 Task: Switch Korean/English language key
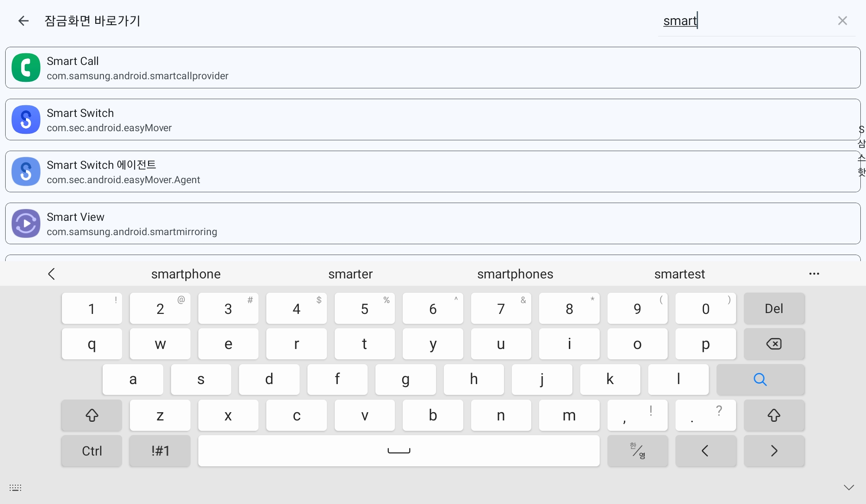(637, 451)
